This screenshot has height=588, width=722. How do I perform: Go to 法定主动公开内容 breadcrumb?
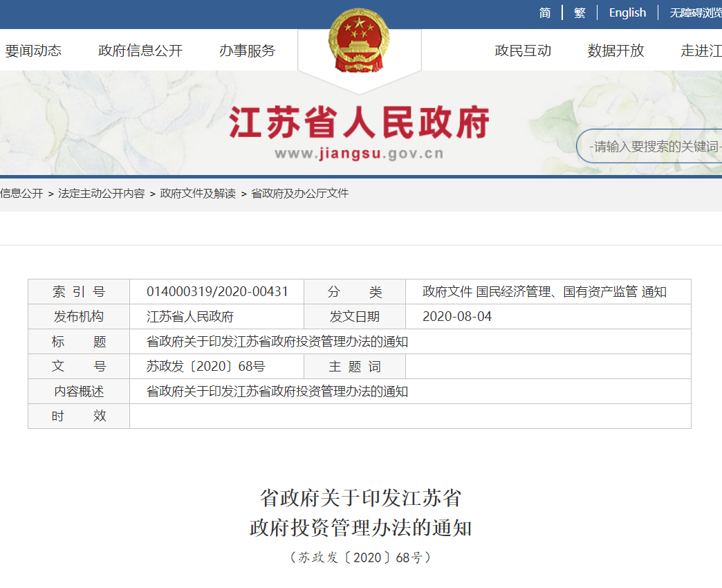pyautogui.click(x=101, y=194)
